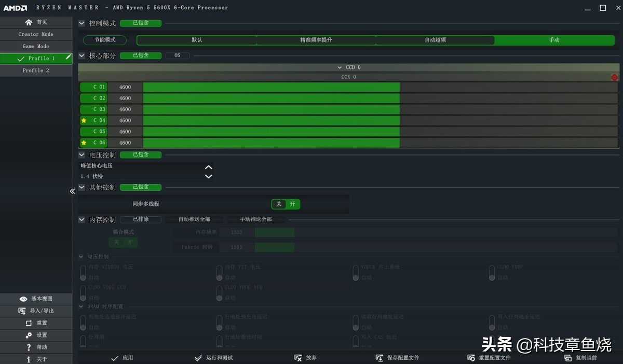Click 运行和测试 apply and test
This screenshot has height=364, width=623.
pyautogui.click(x=213, y=358)
